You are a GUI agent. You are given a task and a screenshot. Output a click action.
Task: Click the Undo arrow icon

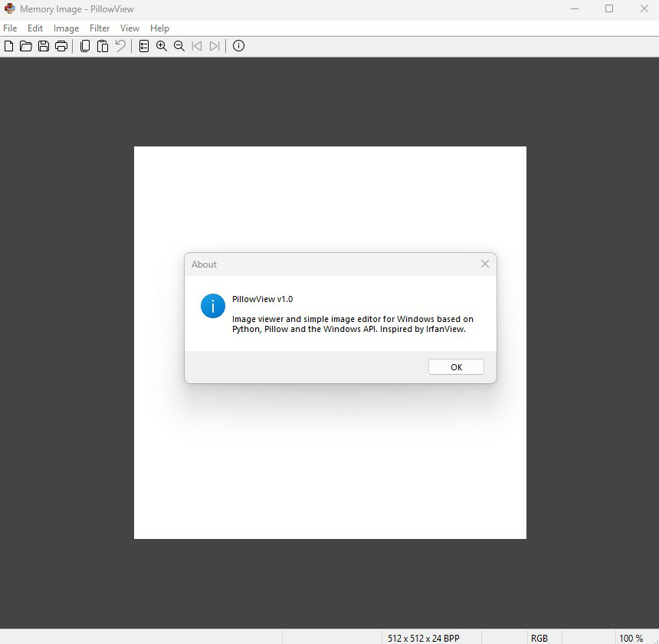[x=120, y=46]
